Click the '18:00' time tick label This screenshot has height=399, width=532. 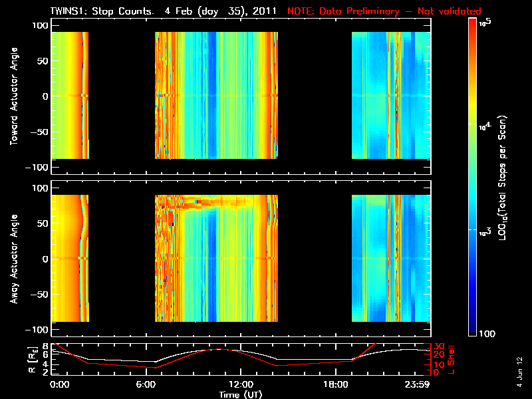[336, 384]
